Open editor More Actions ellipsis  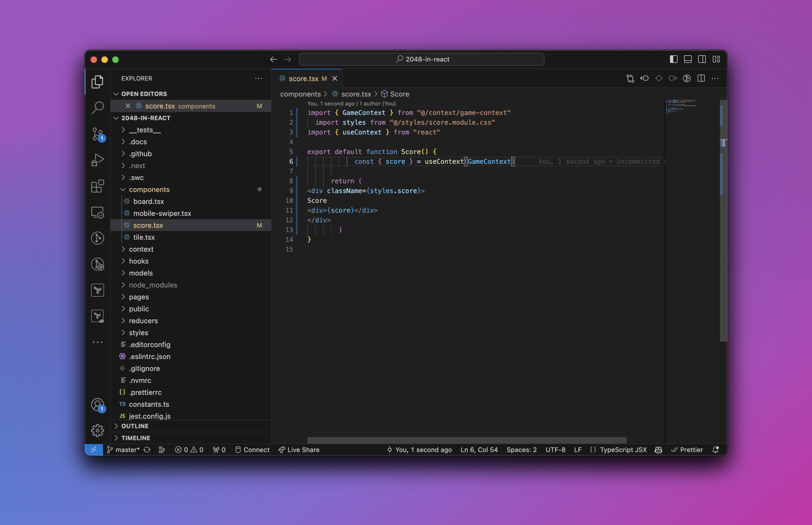[x=715, y=79]
